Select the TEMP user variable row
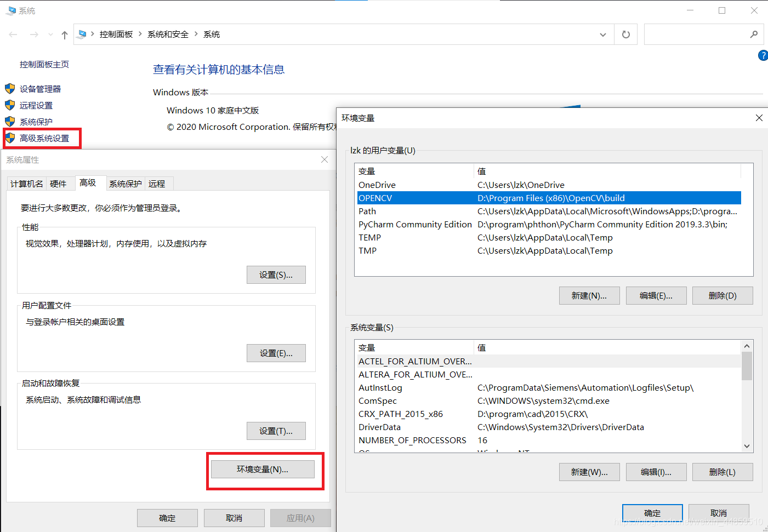 click(x=549, y=238)
